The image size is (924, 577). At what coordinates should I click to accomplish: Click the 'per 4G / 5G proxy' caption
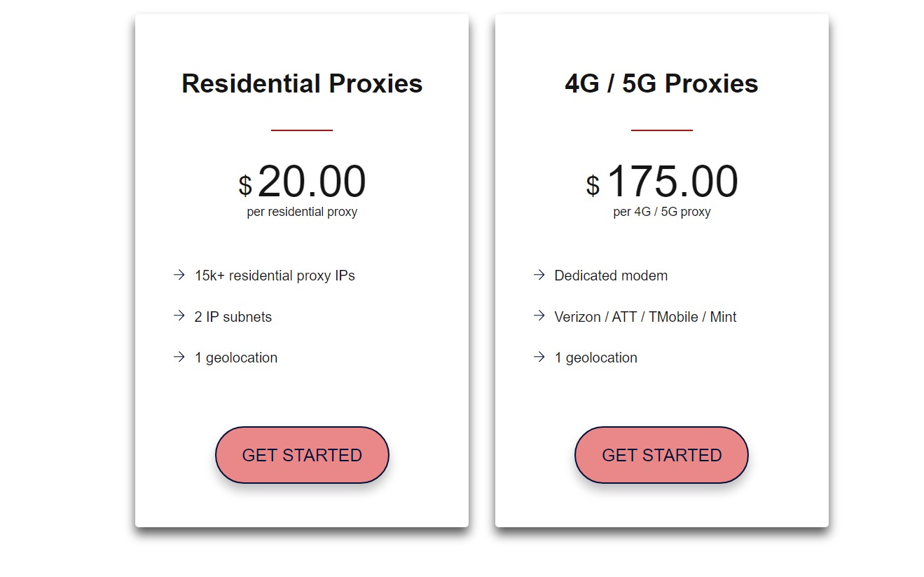pyautogui.click(x=661, y=212)
